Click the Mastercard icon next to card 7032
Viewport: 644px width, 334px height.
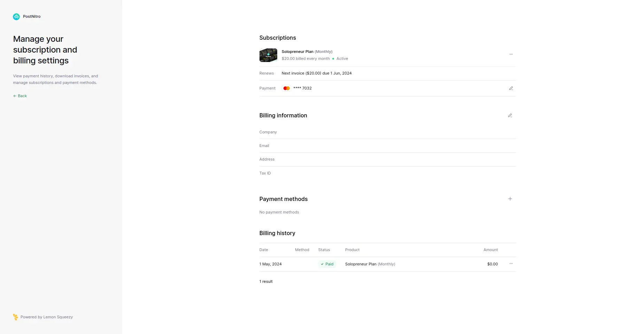click(x=286, y=88)
